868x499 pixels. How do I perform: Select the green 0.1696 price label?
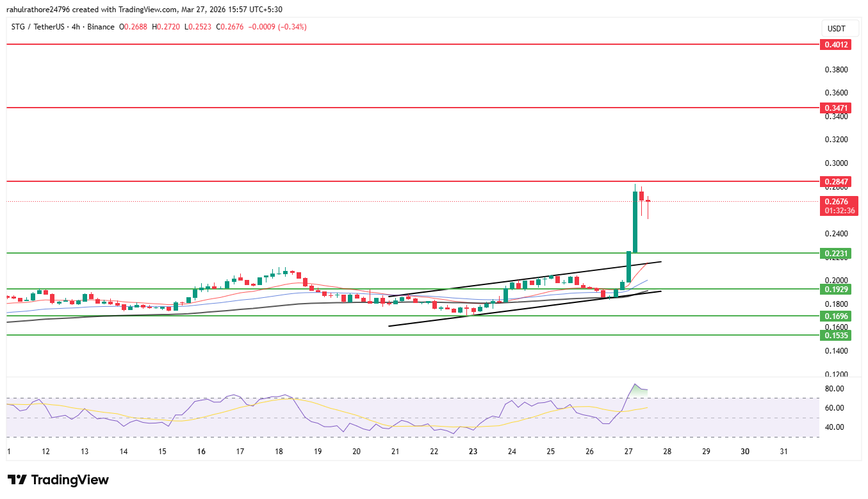click(x=837, y=316)
